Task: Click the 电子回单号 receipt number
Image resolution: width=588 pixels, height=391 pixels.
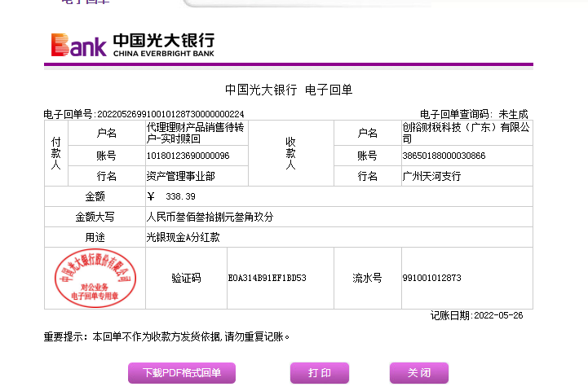Action: coord(144,114)
